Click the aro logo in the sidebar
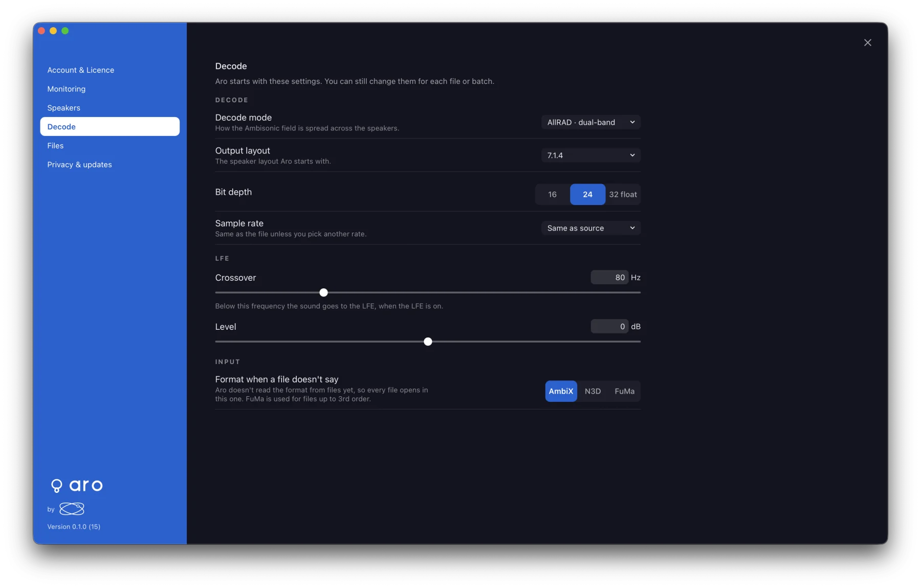 click(x=77, y=485)
